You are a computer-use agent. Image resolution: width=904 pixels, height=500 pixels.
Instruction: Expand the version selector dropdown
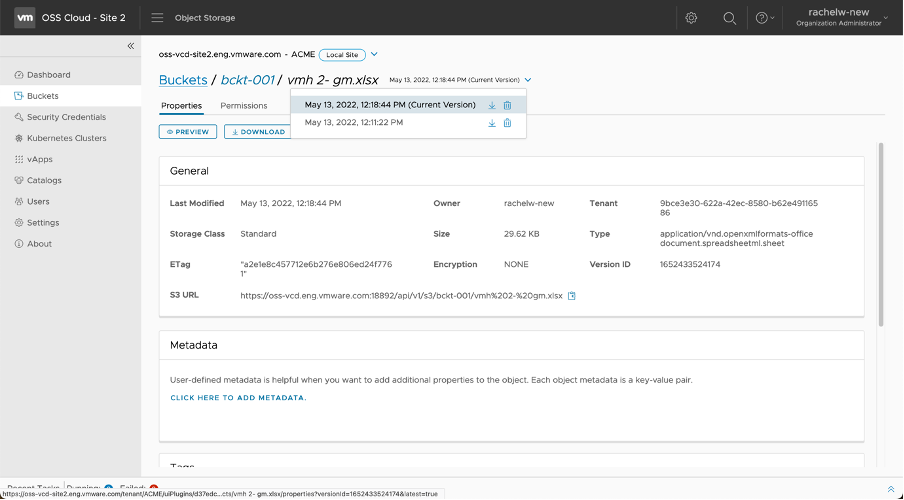tap(528, 80)
